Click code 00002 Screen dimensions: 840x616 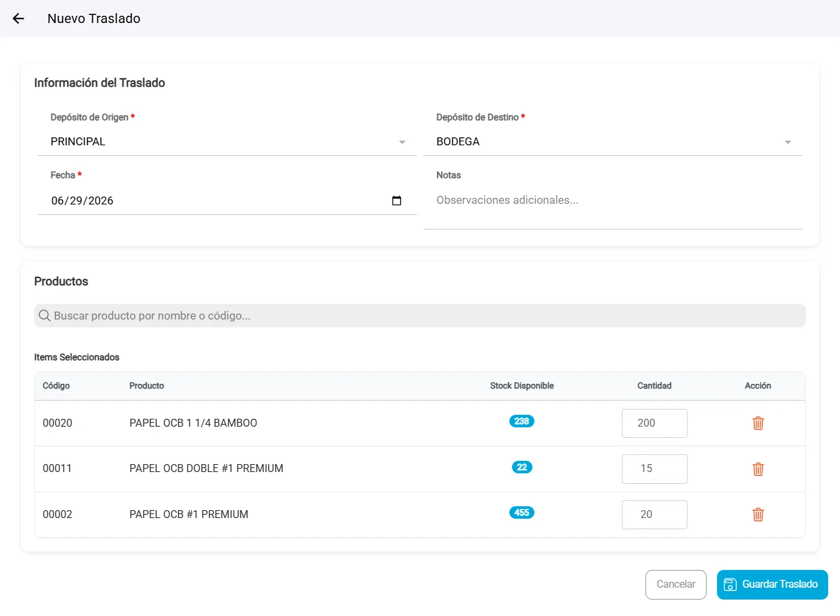coord(57,515)
